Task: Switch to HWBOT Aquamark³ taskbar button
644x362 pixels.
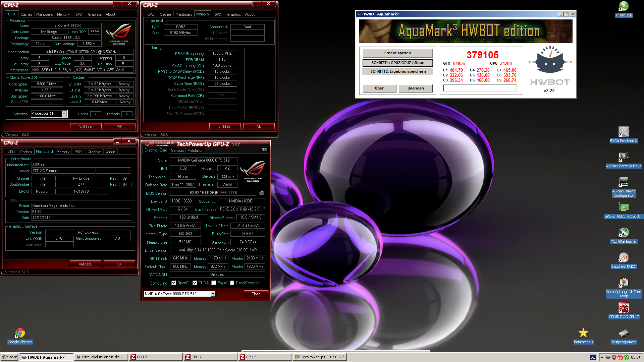Action: [46, 357]
